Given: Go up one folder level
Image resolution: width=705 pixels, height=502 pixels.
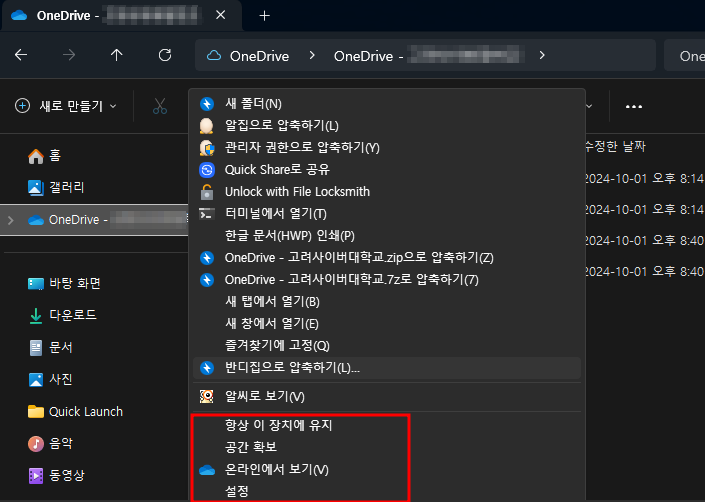Looking at the screenshot, I should click(116, 55).
